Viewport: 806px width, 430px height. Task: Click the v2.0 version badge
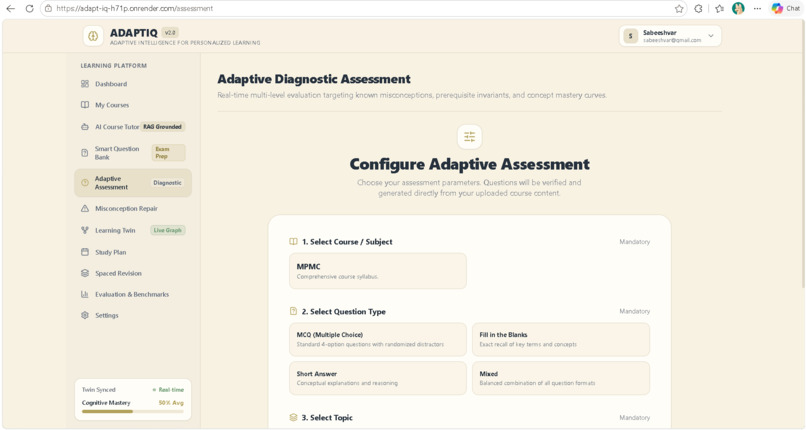[x=170, y=32]
